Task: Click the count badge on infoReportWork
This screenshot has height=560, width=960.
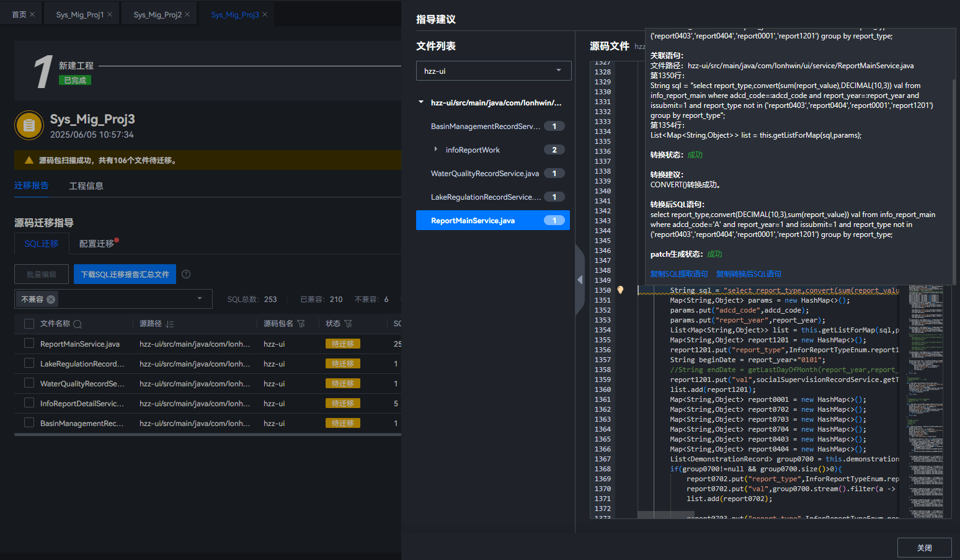Action: tap(554, 149)
